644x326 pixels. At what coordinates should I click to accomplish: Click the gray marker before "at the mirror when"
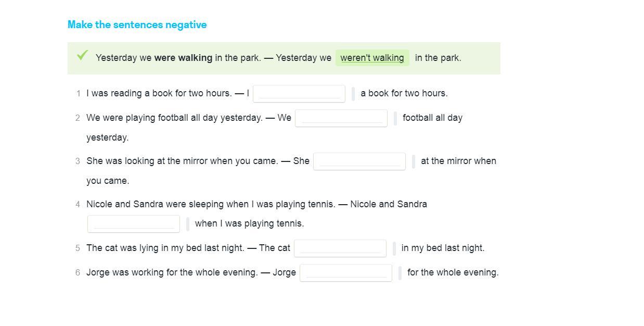pos(414,161)
